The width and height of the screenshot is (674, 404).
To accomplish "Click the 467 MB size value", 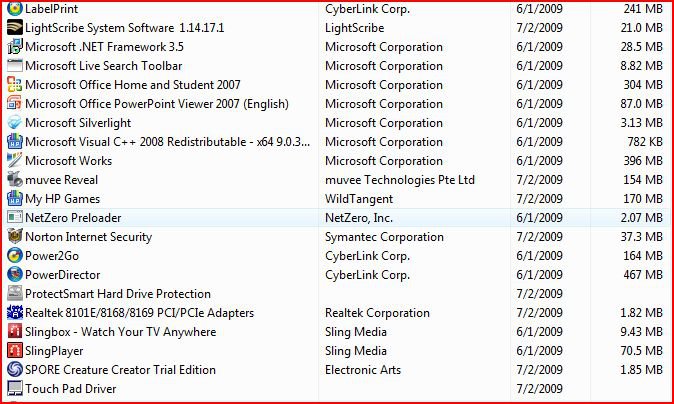I will [643, 275].
